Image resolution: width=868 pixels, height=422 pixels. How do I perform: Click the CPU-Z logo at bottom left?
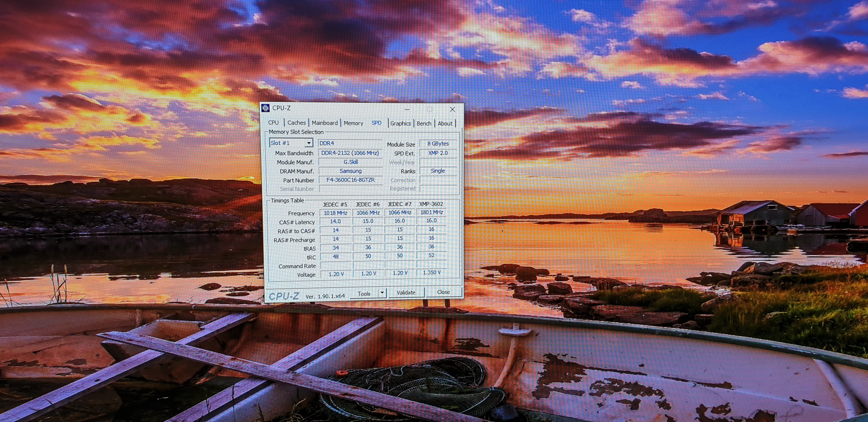pos(284,296)
